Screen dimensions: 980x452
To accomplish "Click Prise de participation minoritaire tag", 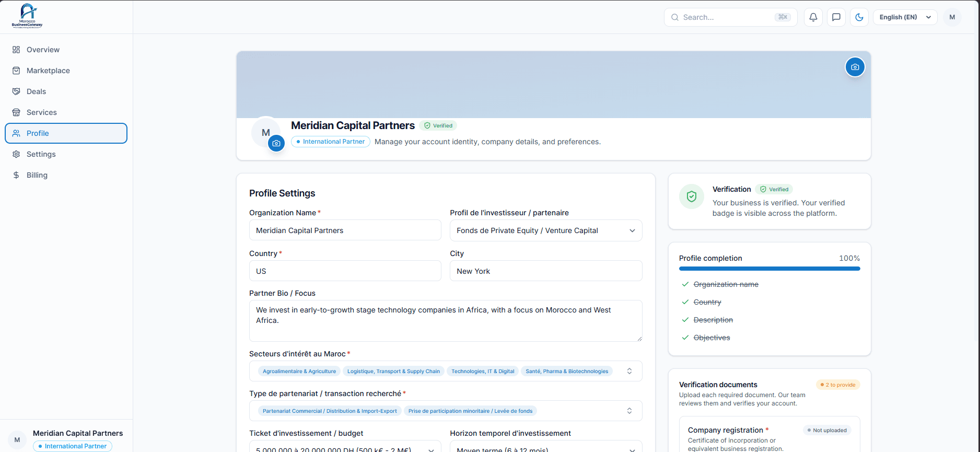I will [x=470, y=411].
